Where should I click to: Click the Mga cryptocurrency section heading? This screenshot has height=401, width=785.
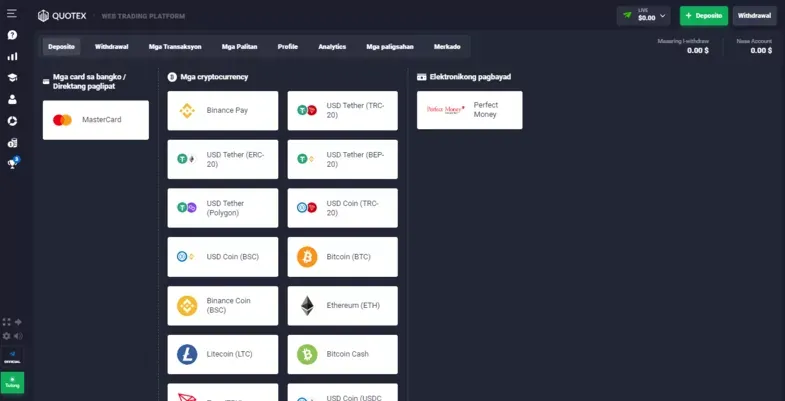214,77
